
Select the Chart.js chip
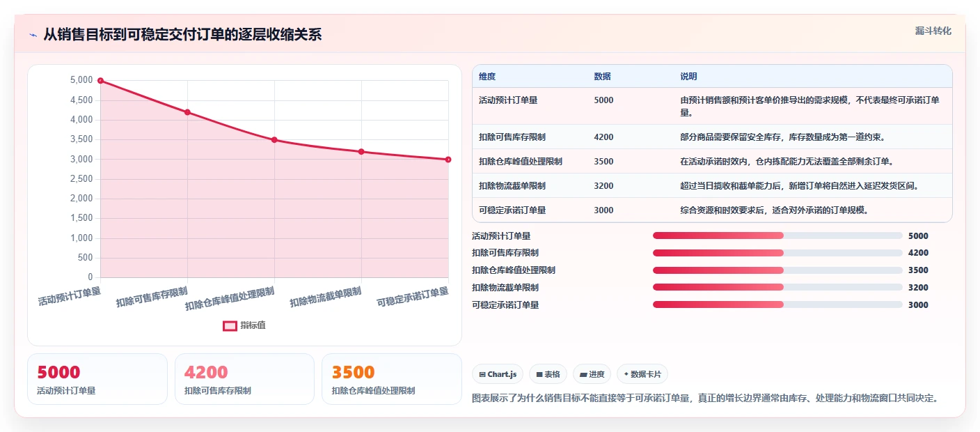[498, 374]
